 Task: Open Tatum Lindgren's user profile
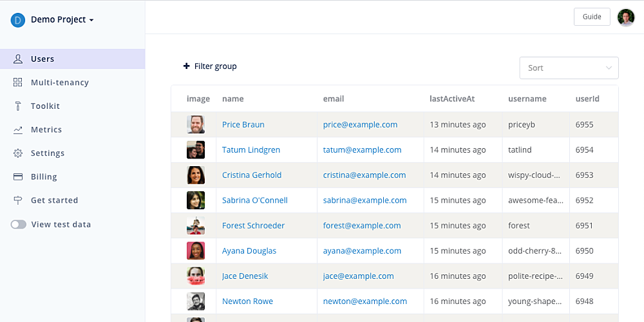click(251, 150)
